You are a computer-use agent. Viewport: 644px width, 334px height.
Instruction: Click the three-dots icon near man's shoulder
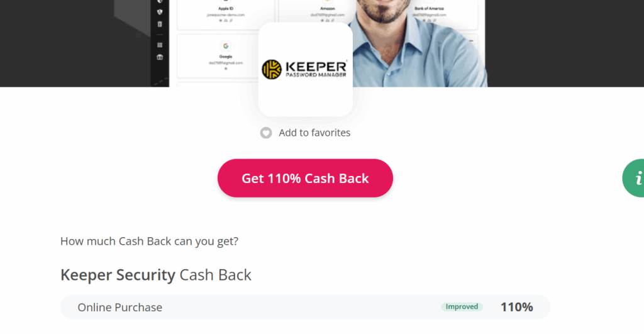pos(470,41)
